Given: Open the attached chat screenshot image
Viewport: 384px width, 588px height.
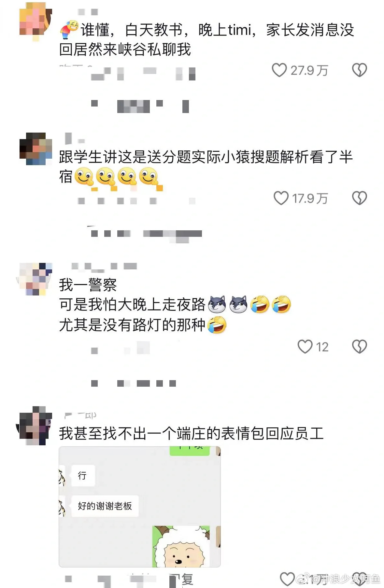Looking at the screenshot, I should coord(140,507).
